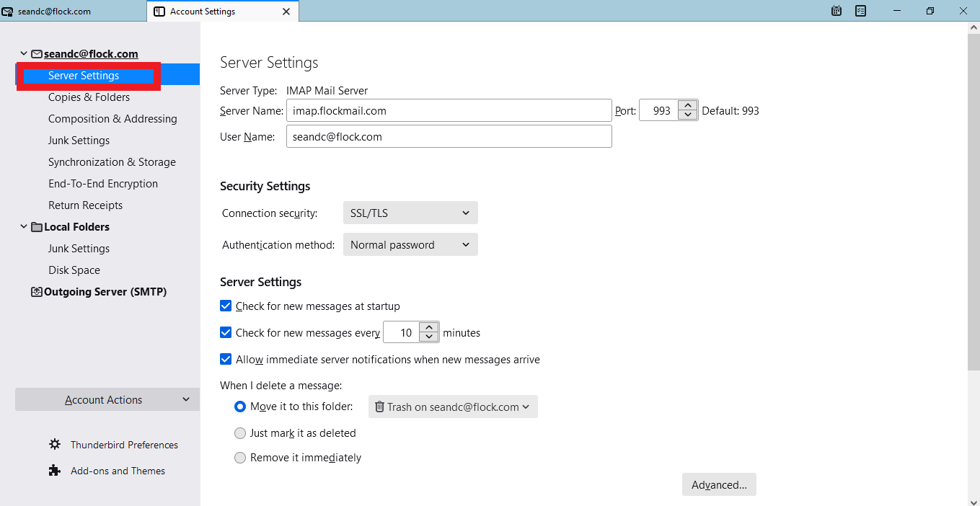Click the trash icon in folder dropdown

pyautogui.click(x=379, y=407)
